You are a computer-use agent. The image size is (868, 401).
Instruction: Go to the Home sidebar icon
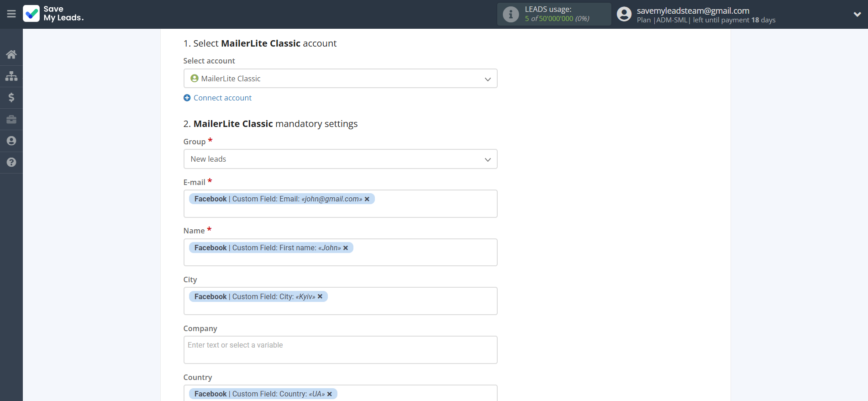coord(11,54)
